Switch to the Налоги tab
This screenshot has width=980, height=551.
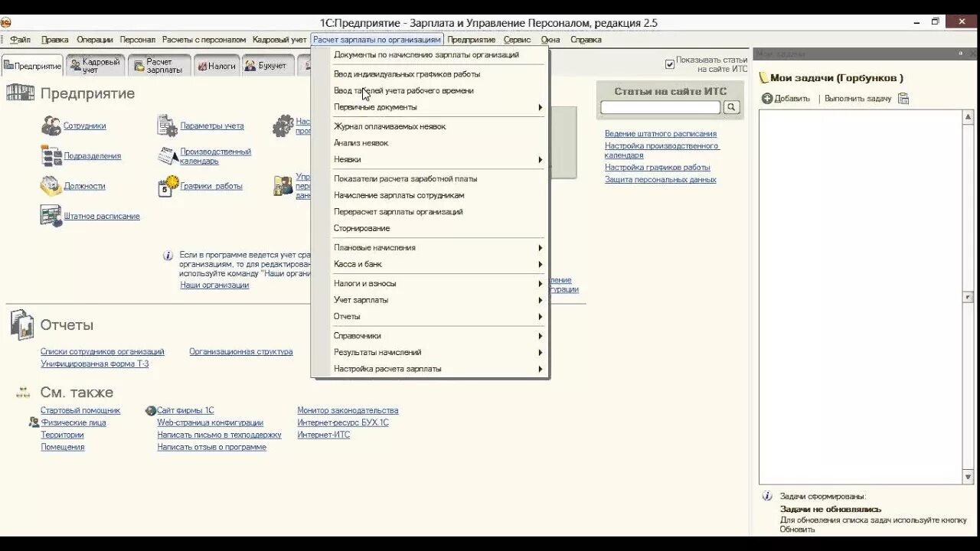pos(217,66)
